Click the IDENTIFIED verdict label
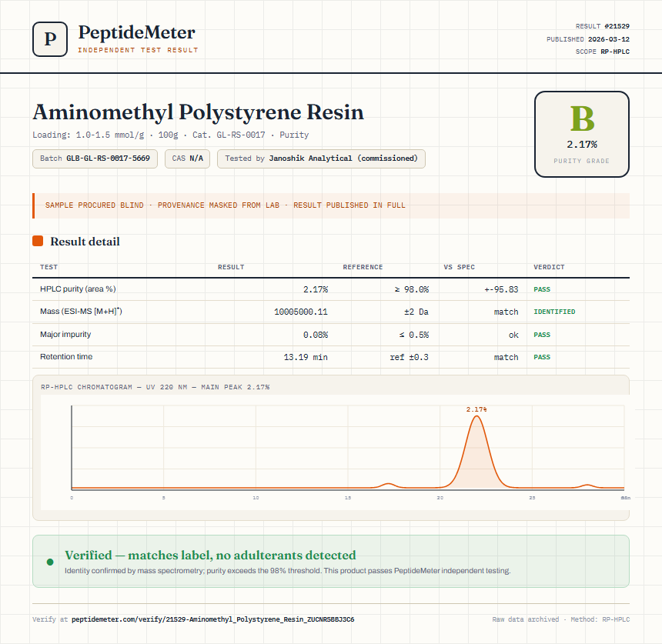662x644 pixels. (554, 312)
